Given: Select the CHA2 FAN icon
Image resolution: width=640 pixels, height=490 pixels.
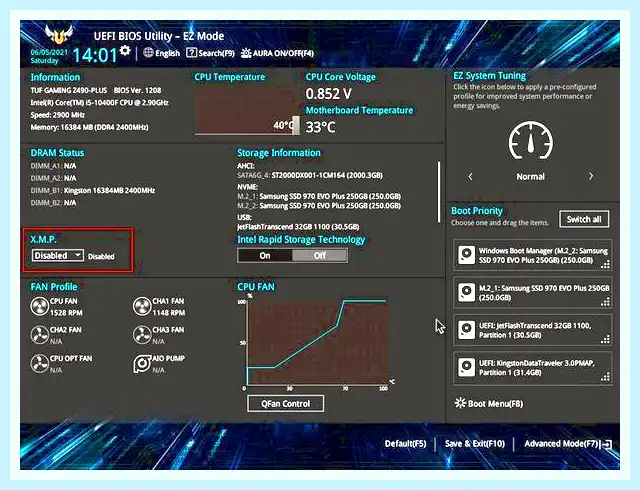Looking at the screenshot, I should 40,335.
